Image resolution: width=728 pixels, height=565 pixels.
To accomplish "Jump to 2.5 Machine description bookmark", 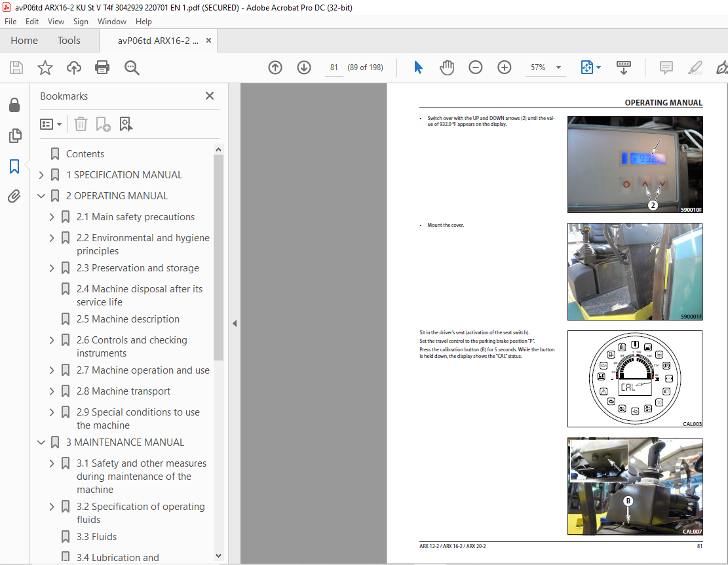I will point(128,319).
